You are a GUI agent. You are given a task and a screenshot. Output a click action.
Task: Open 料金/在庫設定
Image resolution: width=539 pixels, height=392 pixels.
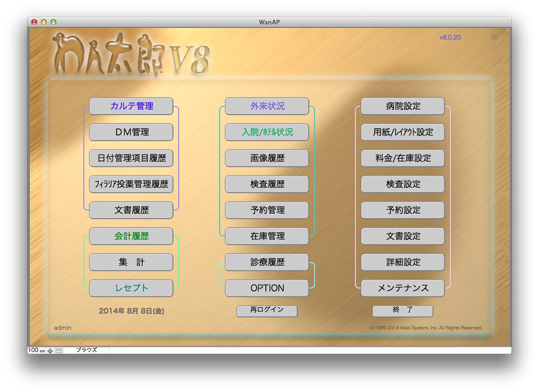click(403, 158)
